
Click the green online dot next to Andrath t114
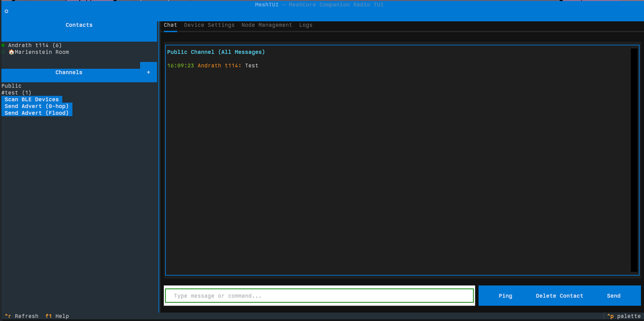[x=3, y=45]
